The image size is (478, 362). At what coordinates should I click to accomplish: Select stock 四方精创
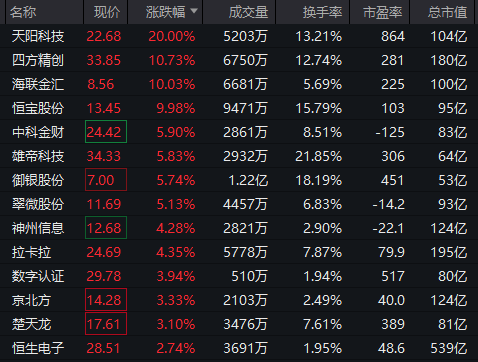38,60
